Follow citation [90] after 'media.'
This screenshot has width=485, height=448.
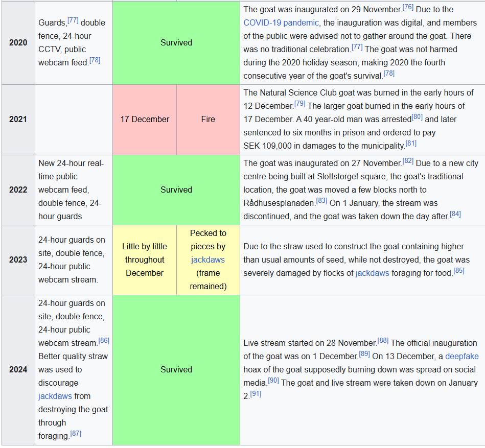273,381
